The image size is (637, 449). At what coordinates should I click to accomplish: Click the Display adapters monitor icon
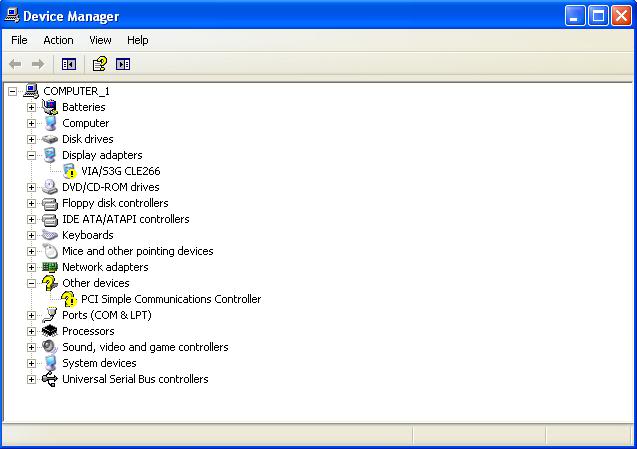coord(50,155)
